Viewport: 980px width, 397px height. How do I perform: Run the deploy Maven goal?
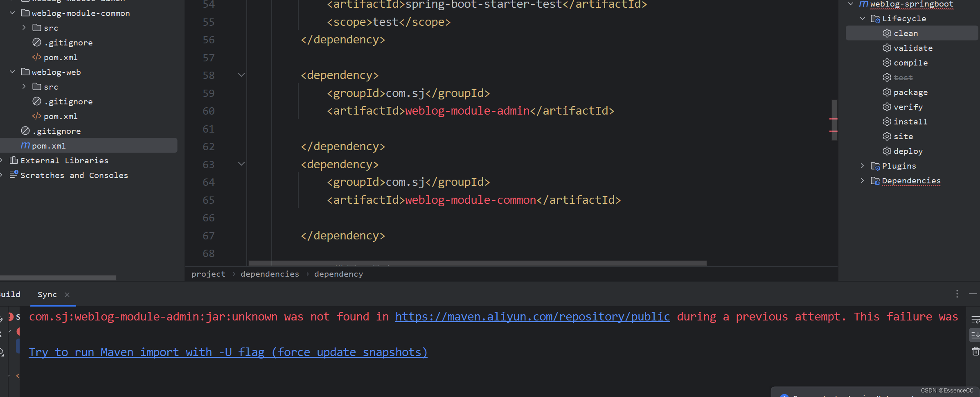[x=908, y=151]
